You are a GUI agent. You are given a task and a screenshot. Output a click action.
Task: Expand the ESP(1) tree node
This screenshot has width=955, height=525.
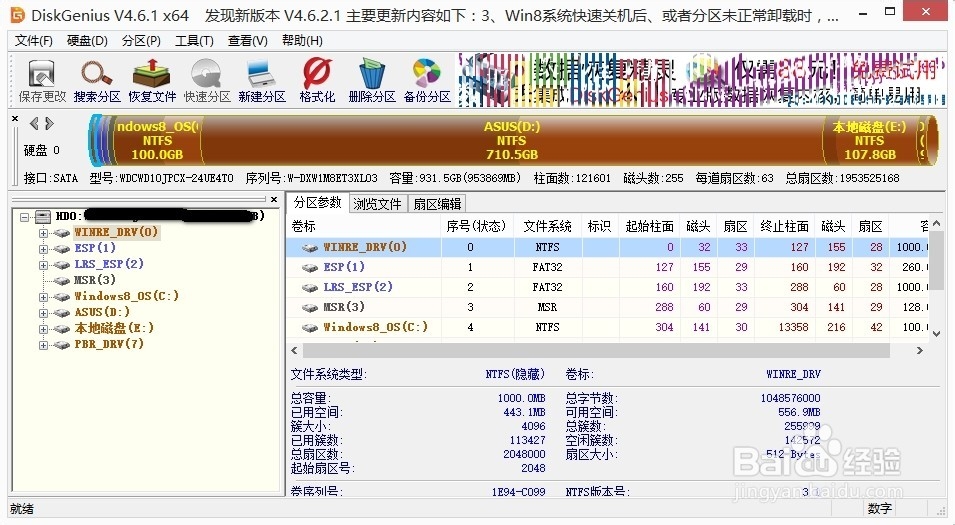[43, 248]
